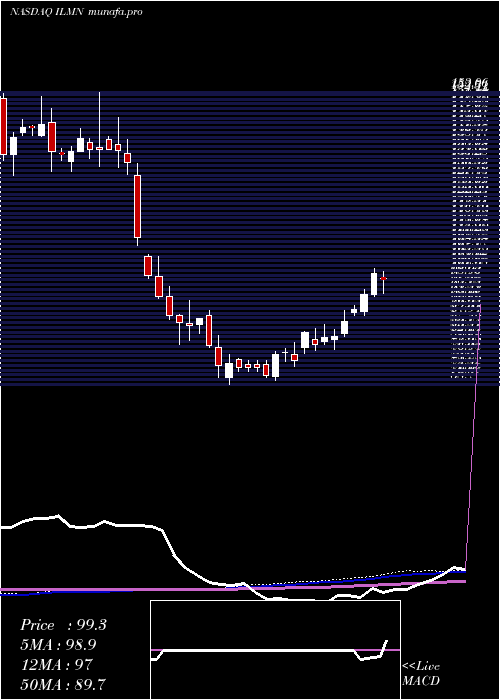Click the tall red candlestick in the sharp drop
The image size is (500, 700).
[x=138, y=206]
